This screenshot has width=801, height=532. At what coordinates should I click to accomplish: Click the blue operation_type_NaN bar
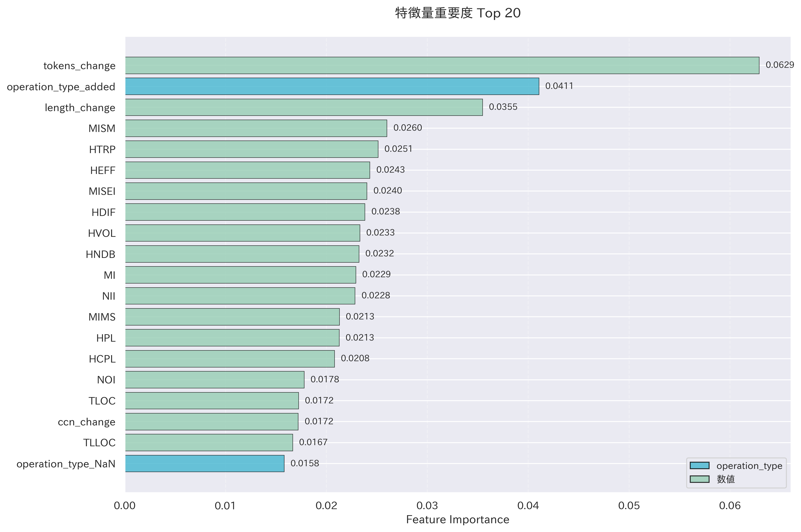[204, 464]
